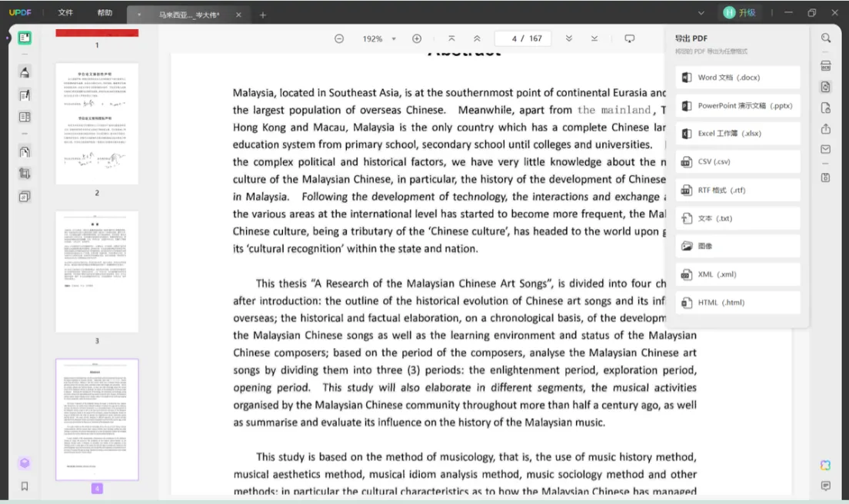Click the zoom out minus button
Screen dimensions: 849x504
tap(339, 38)
